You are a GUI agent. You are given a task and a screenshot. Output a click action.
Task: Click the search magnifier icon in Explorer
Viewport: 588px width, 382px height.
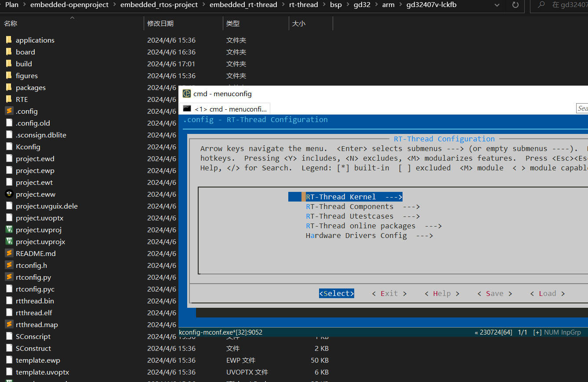541,5
